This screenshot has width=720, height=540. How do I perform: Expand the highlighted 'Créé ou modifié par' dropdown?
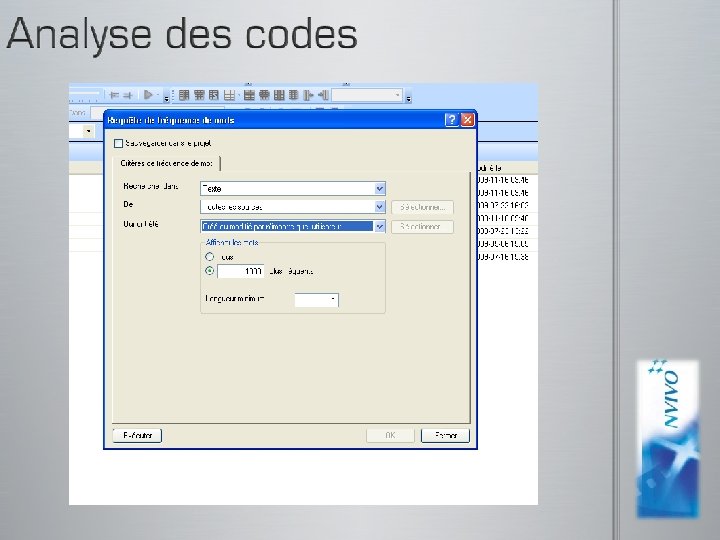292,226
